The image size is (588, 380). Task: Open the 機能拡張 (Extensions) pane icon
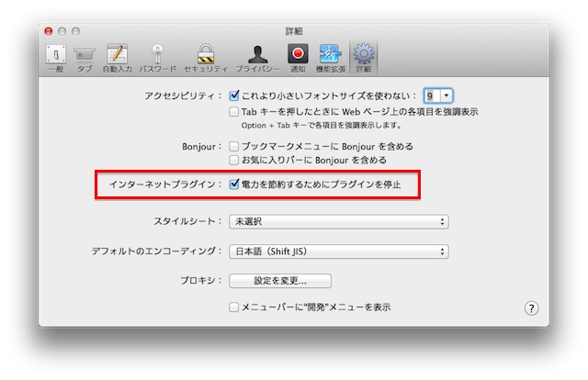point(330,57)
